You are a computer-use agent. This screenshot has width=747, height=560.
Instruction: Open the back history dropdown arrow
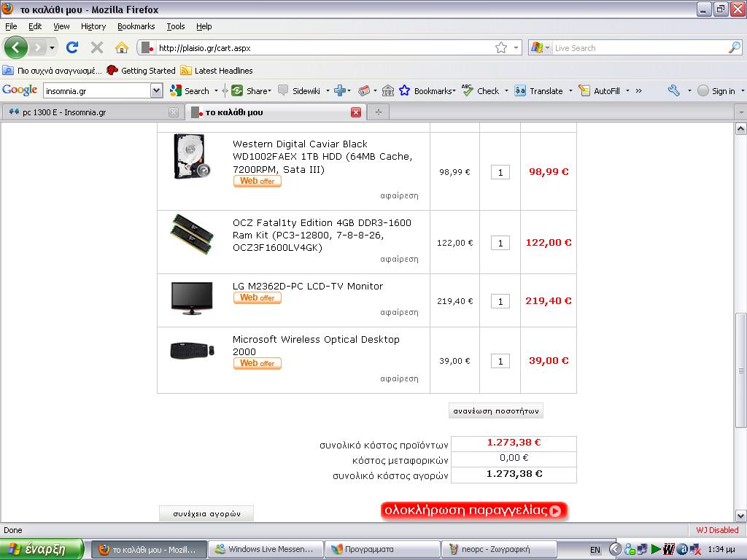[52, 47]
